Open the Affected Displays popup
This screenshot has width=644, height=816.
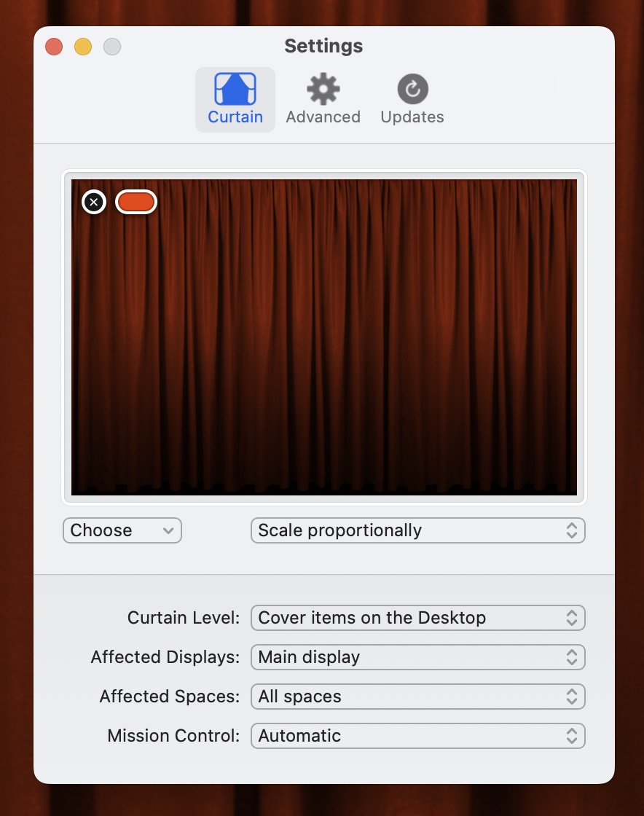tap(418, 657)
